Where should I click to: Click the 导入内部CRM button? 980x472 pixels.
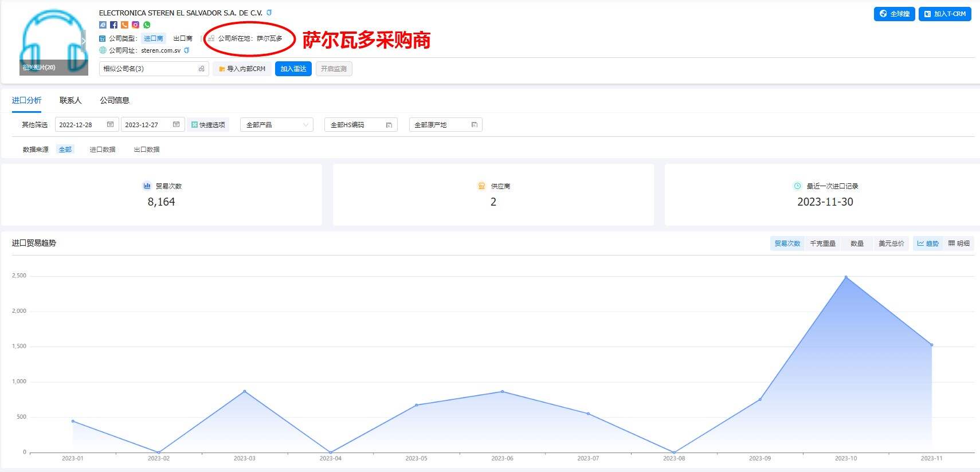pyautogui.click(x=242, y=69)
